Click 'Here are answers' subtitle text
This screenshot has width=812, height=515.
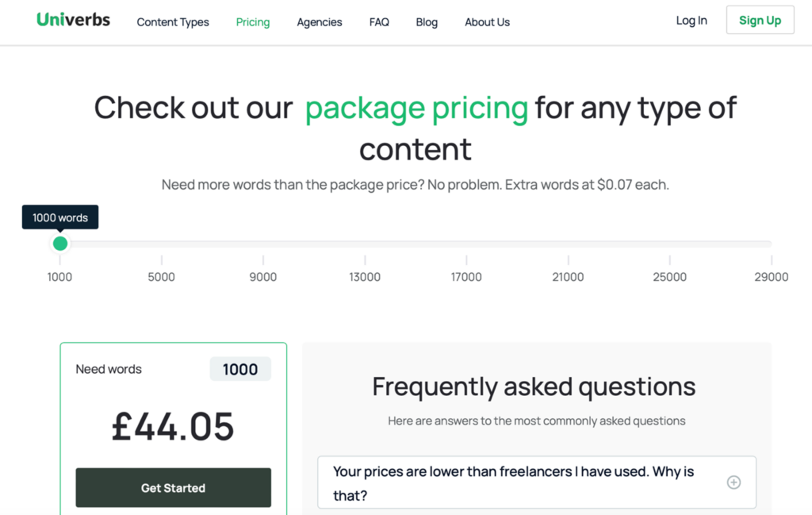[537, 421]
